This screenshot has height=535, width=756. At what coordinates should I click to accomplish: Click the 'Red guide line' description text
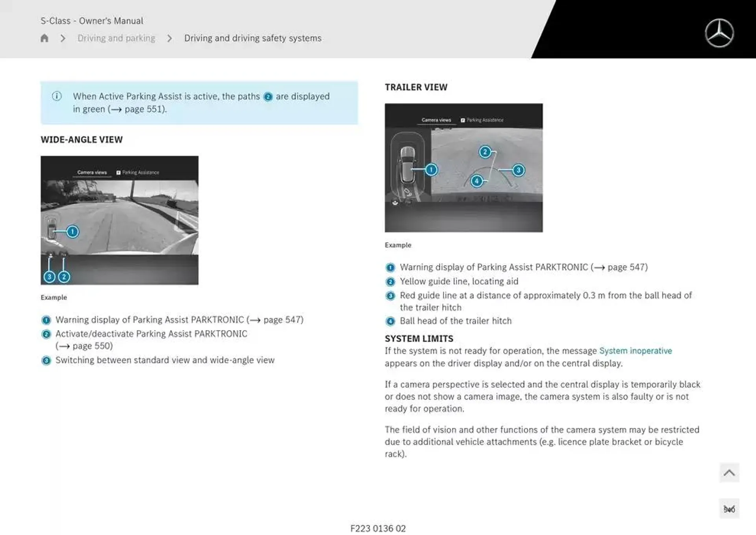[x=546, y=301]
